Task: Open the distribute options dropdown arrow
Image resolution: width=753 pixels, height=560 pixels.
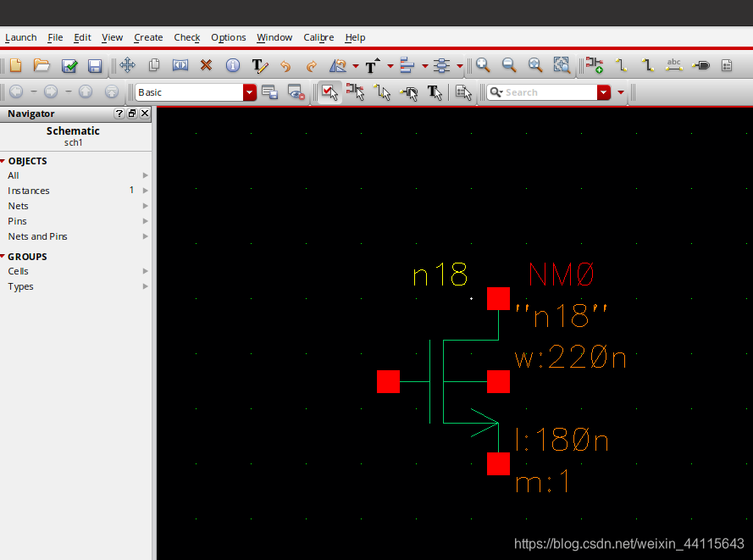Action: click(x=460, y=66)
